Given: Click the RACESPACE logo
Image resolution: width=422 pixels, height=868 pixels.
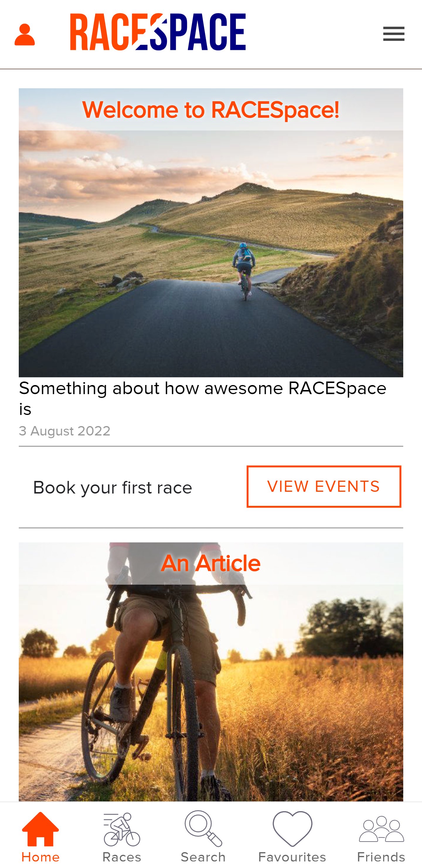Looking at the screenshot, I should [158, 32].
